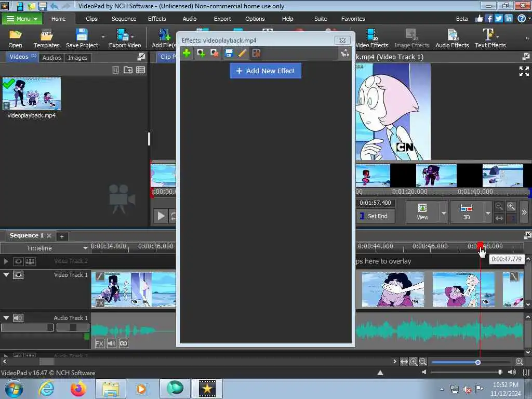Click the fade-in transition icon on video clip
Screen dimensions: 532x399
pos(99,276)
